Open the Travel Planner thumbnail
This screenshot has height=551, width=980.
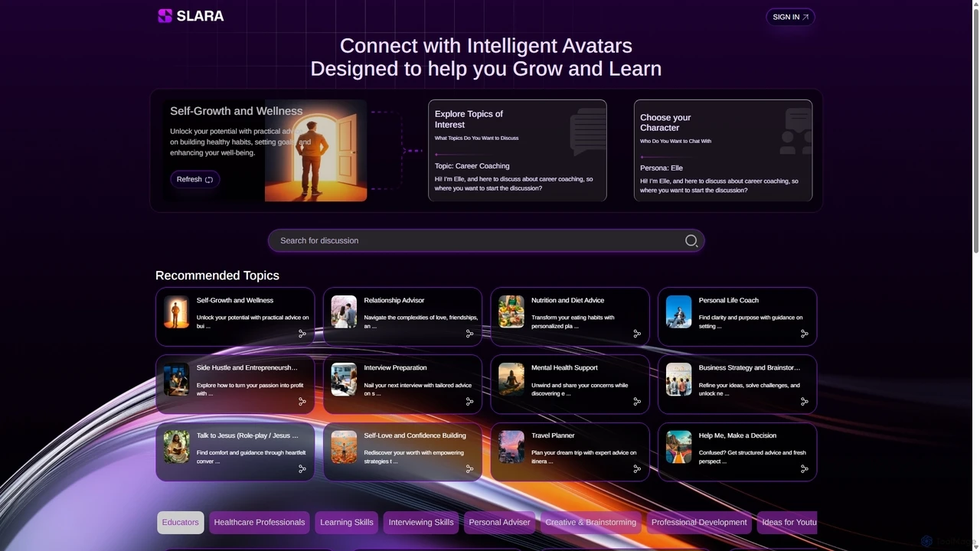point(511,447)
